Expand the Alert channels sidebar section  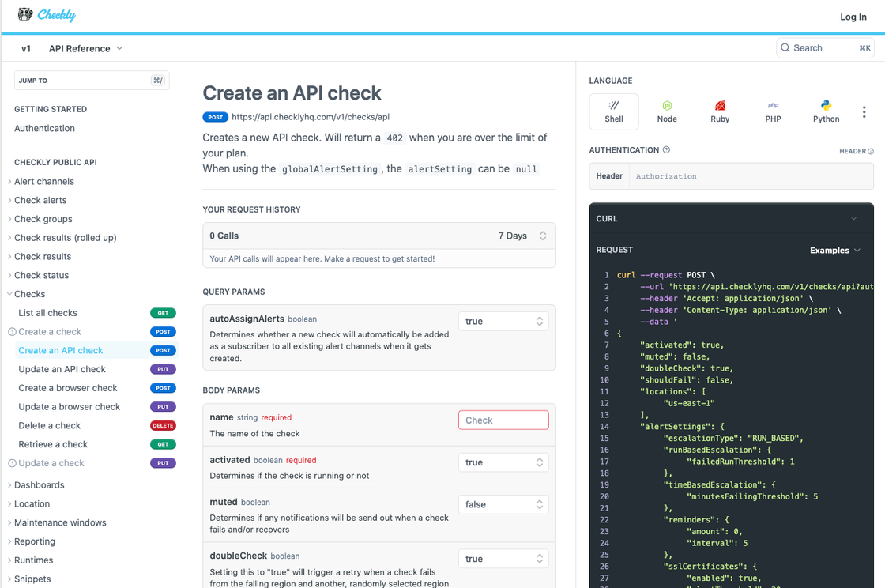44,181
